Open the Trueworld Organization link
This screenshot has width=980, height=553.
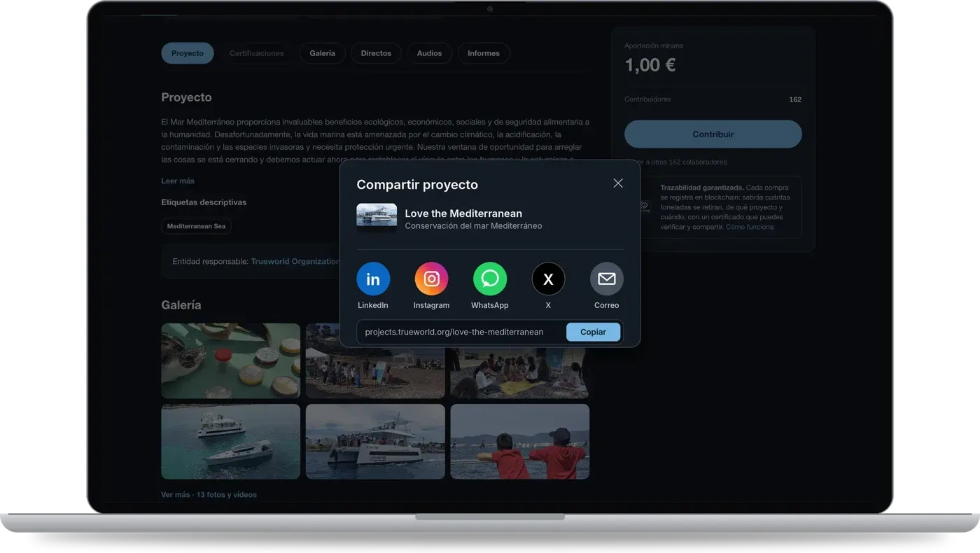coord(295,261)
